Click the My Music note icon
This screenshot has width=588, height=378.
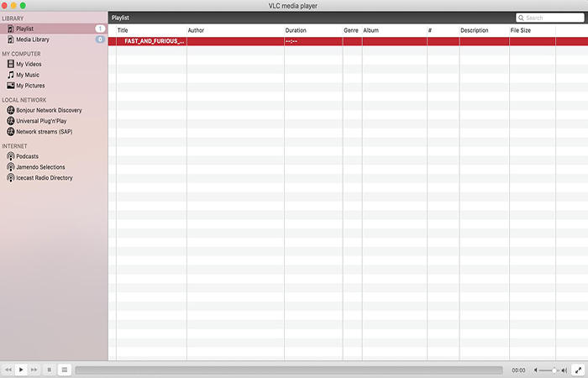[11, 75]
